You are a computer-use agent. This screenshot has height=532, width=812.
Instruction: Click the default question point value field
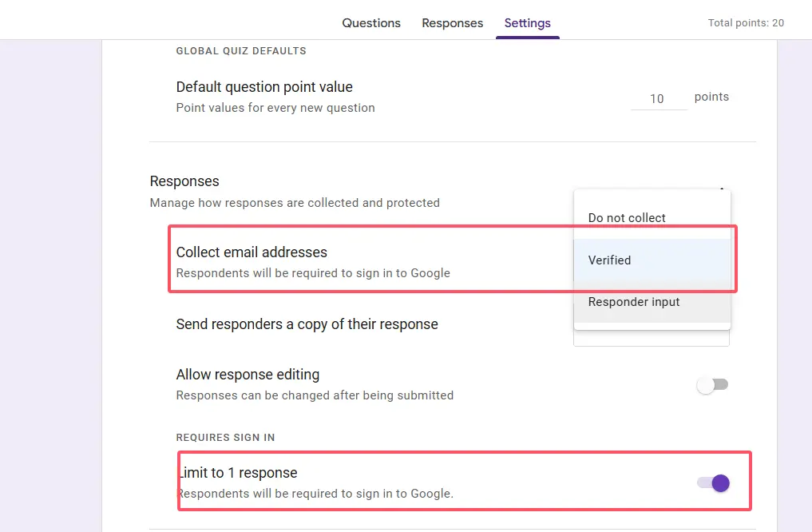coord(658,99)
